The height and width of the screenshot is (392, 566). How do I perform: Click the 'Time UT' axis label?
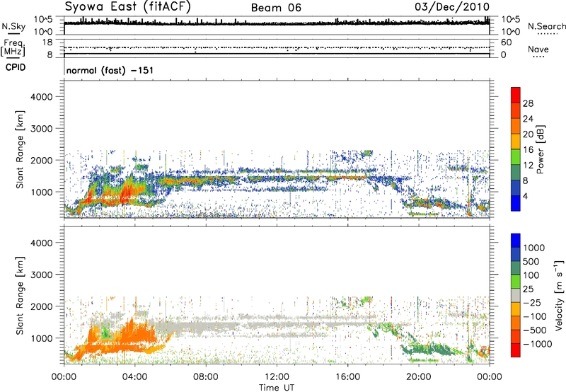click(x=277, y=388)
